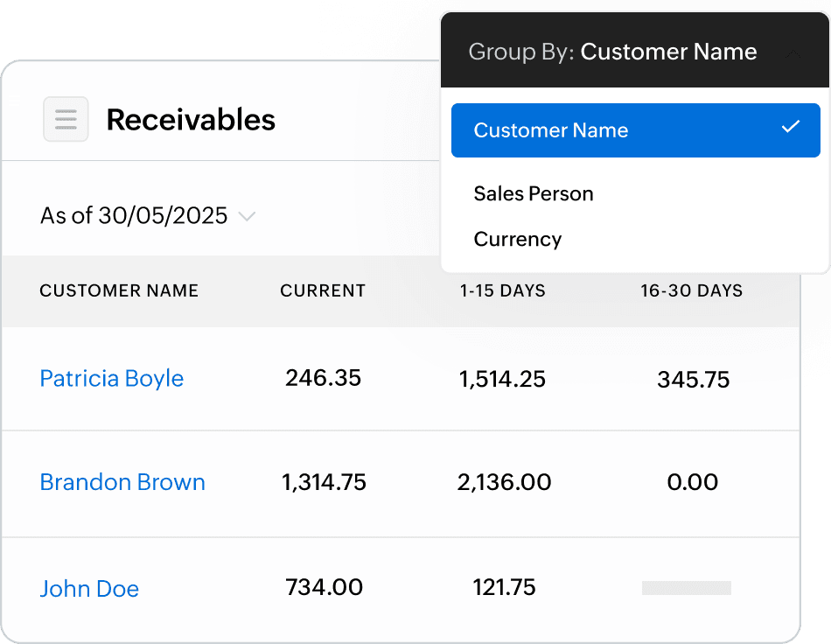
Task: Open John Doe customer link
Action: [89, 589]
